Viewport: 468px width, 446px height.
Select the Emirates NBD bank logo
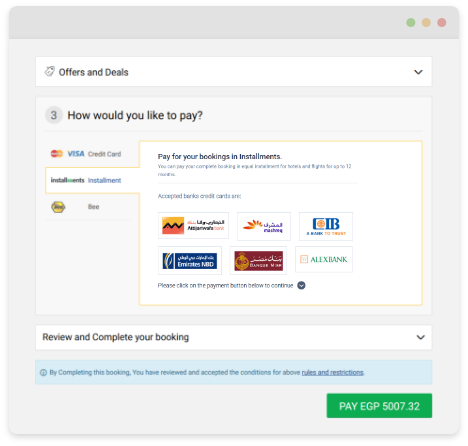coord(190,261)
